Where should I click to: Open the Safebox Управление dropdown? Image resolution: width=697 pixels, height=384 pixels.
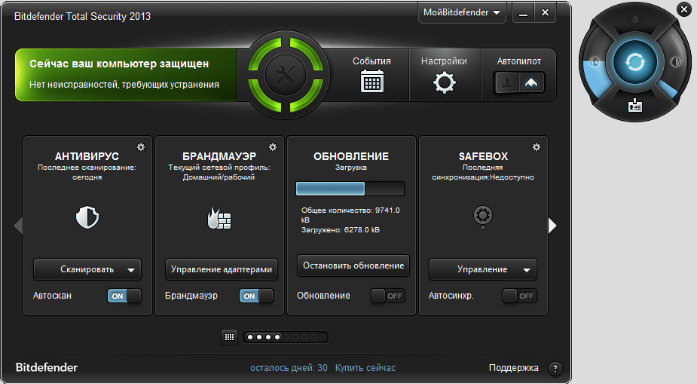(x=483, y=269)
